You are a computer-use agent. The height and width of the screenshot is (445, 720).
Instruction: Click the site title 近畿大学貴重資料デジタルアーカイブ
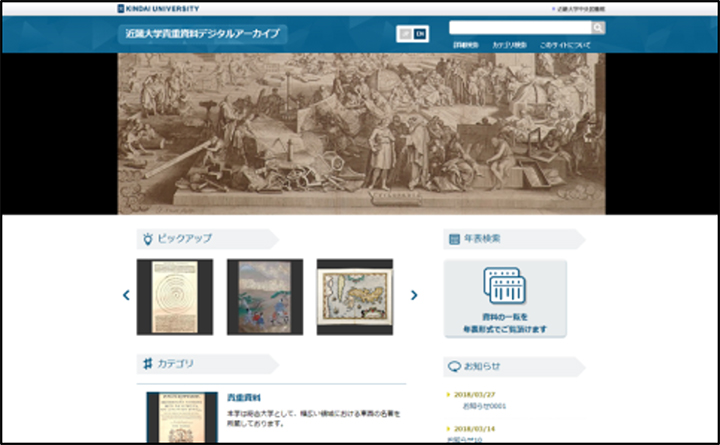(x=202, y=34)
